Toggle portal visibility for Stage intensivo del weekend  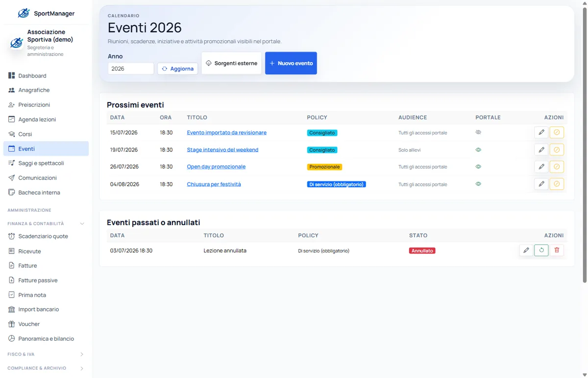(x=478, y=150)
